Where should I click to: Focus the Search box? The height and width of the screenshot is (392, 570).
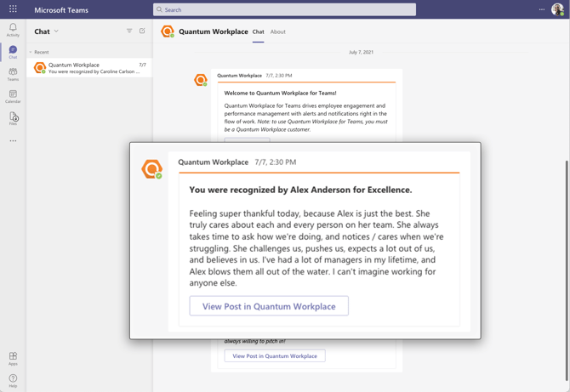(x=284, y=9)
